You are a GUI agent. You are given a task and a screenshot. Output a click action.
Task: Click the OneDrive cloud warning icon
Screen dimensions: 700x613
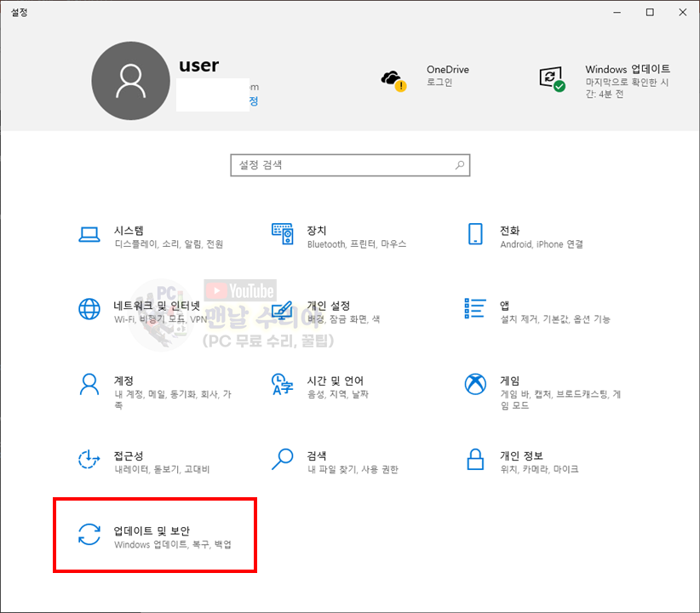click(393, 81)
